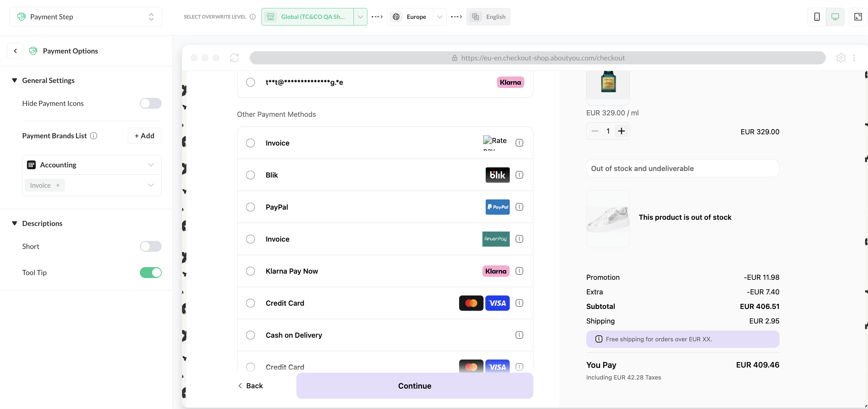Click the fullscreen expand icon

coord(858,17)
